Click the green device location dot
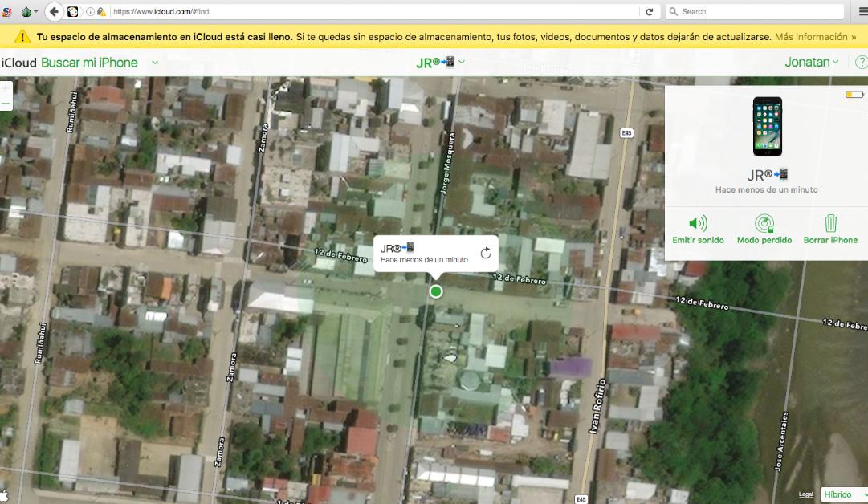Viewport: 868px width, 504px height. point(436,291)
